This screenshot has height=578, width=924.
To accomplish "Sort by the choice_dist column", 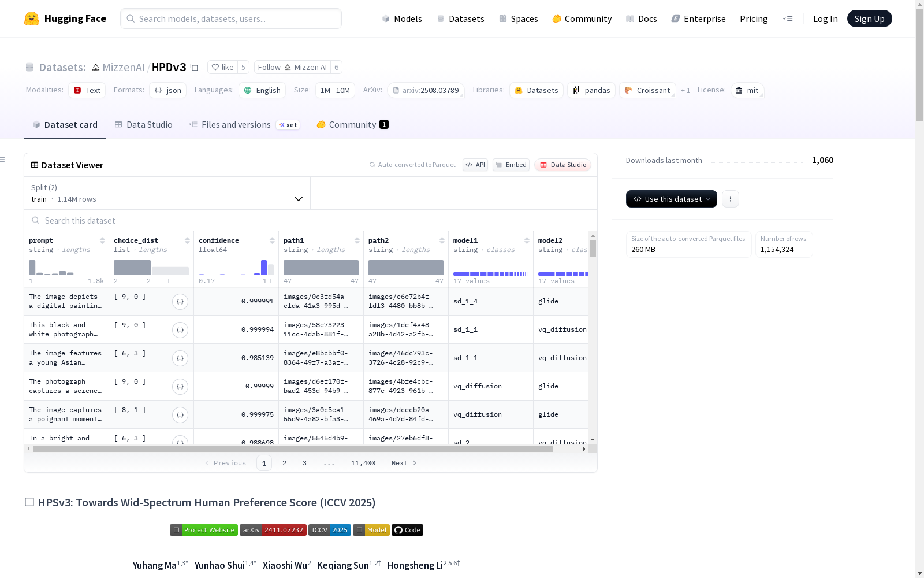I will click(187, 240).
